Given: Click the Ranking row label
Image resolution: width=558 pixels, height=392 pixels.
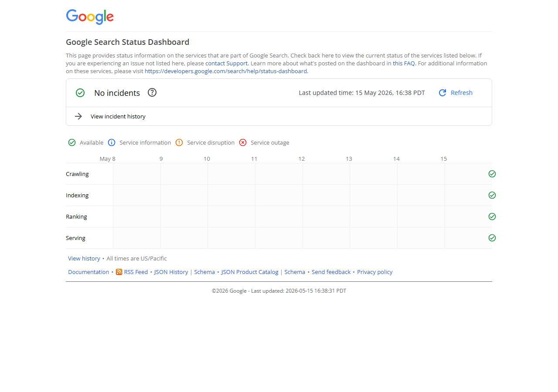Looking at the screenshot, I should (76, 216).
